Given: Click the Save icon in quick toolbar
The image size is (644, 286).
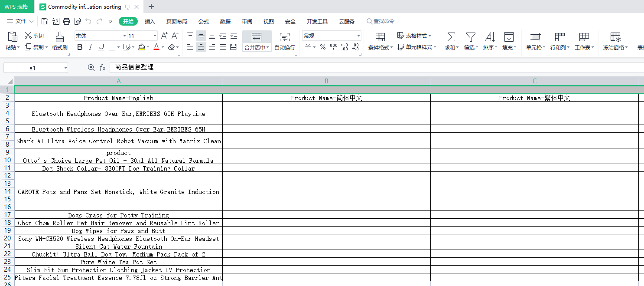Looking at the screenshot, I should tap(45, 21).
